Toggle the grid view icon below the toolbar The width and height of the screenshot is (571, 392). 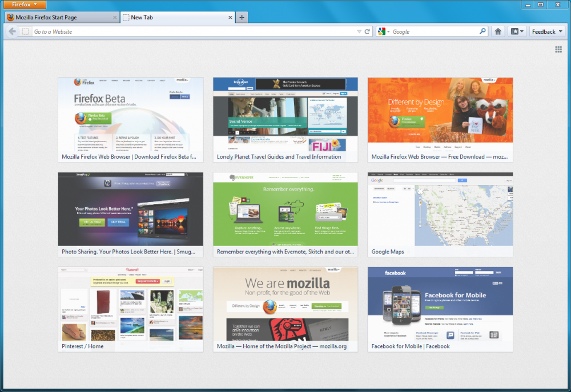(x=558, y=50)
